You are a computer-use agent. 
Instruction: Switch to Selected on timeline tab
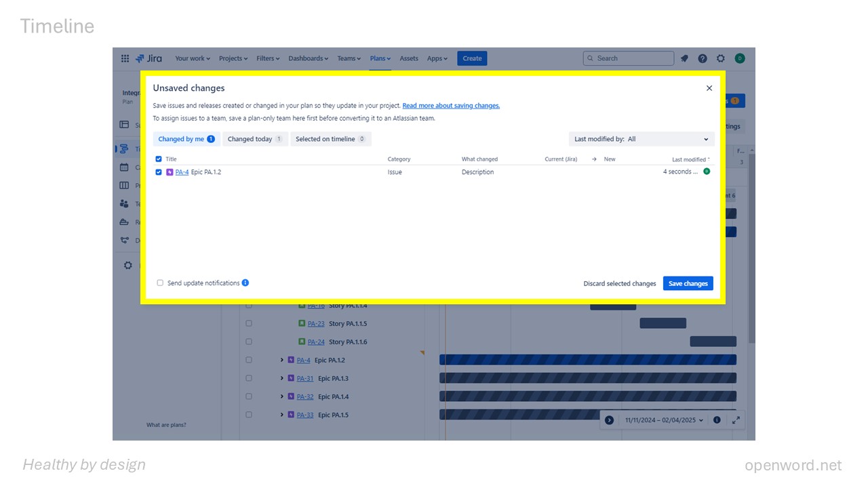[331, 139]
